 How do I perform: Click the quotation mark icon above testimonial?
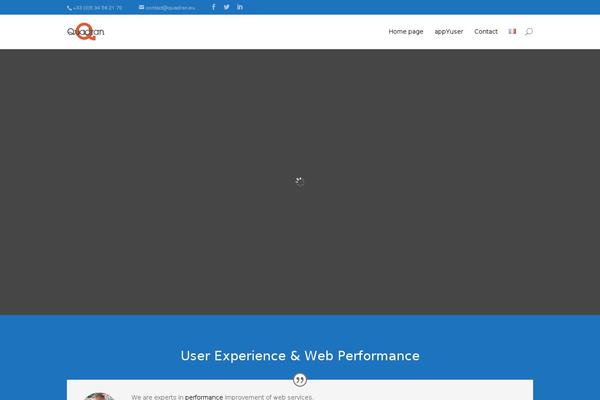tap(300, 380)
